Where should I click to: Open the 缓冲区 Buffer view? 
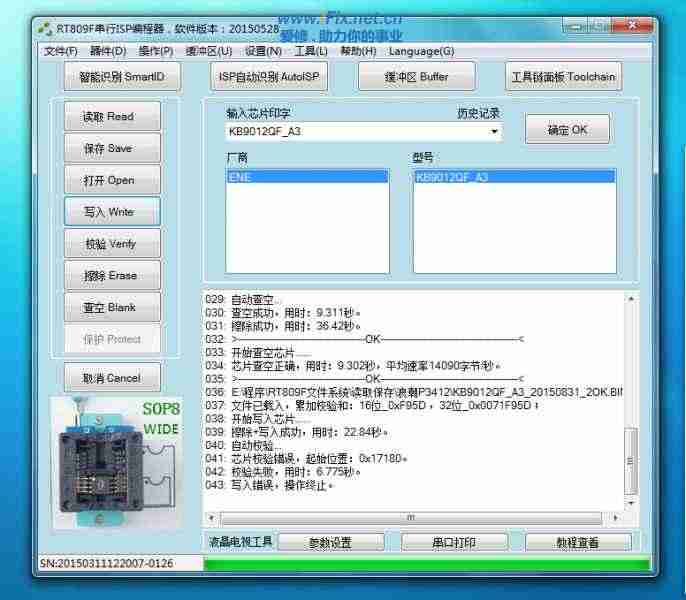pos(416,77)
